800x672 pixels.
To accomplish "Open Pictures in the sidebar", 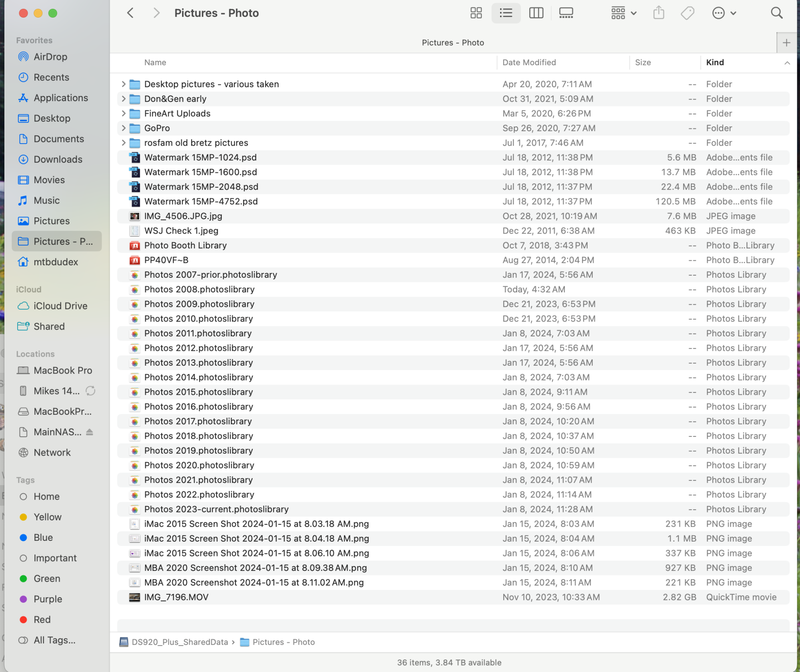I will tap(52, 221).
